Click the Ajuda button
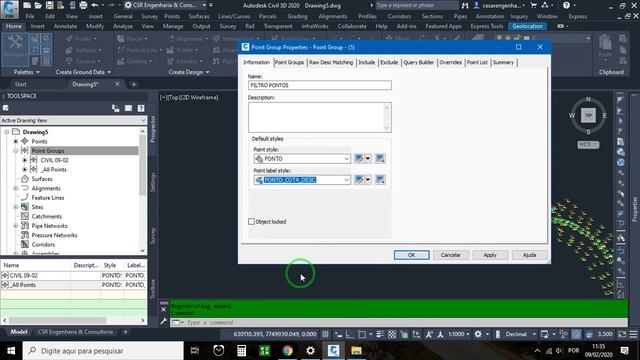 (529, 255)
